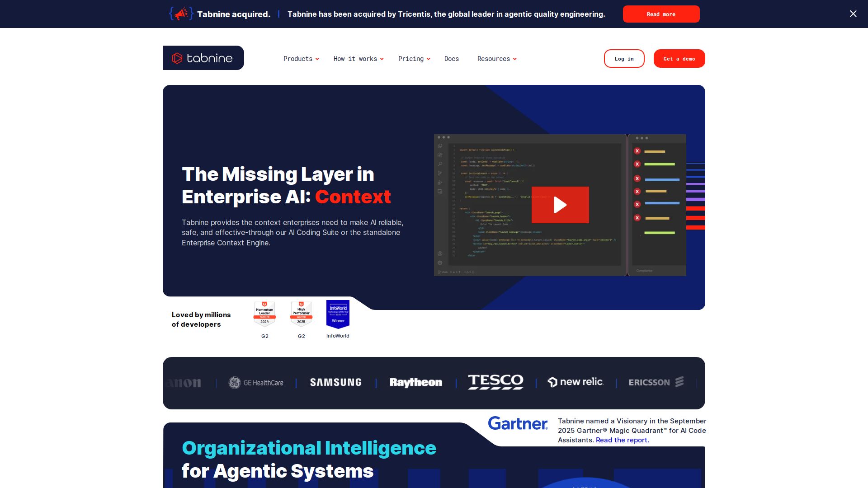Expand the How it works chevron
Viewport: 868px width, 488px height.
tap(382, 59)
